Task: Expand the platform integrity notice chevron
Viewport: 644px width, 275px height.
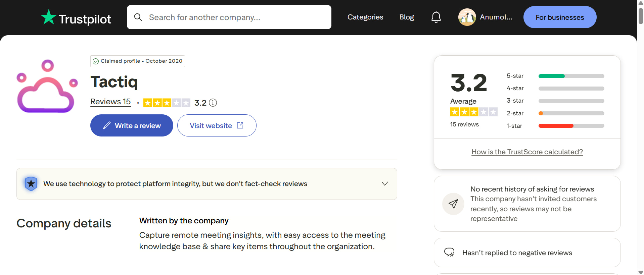Action: (x=385, y=184)
